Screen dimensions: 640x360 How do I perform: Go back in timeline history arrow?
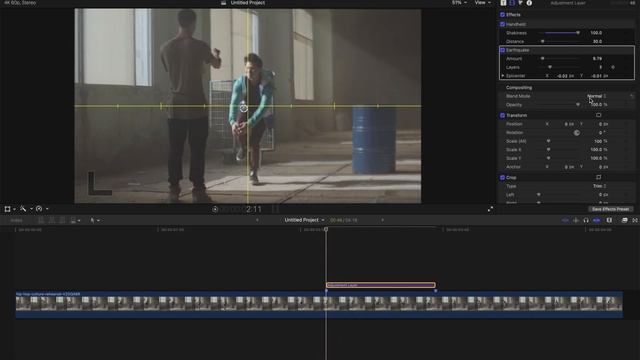coord(257,220)
